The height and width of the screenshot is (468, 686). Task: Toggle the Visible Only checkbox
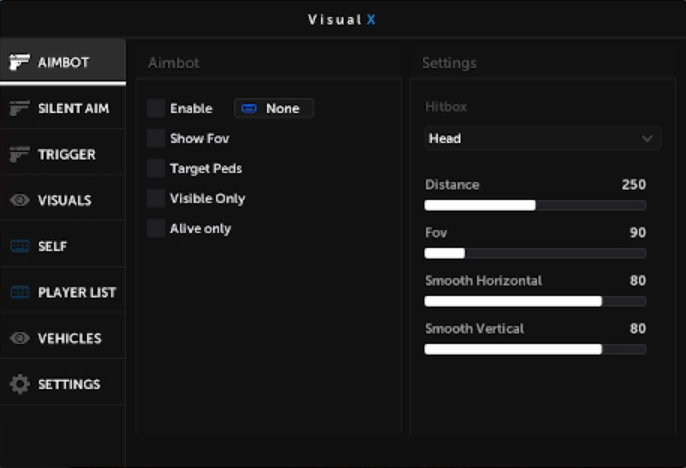click(155, 198)
